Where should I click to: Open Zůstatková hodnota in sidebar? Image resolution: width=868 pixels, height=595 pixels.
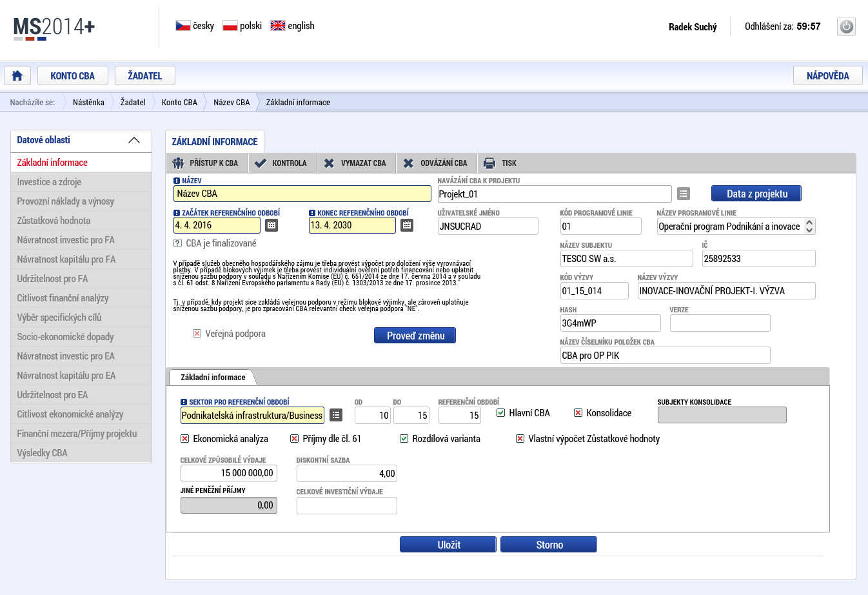coord(81,221)
